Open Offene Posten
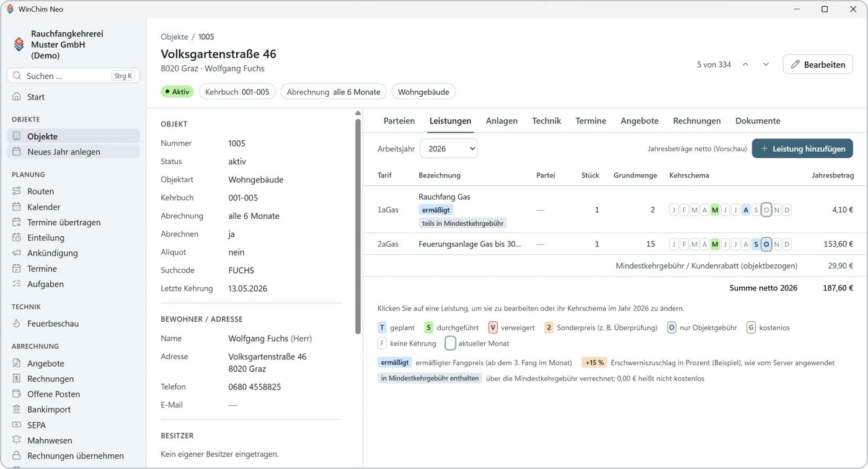Screen dimensions: 868x469 (73, 394)
